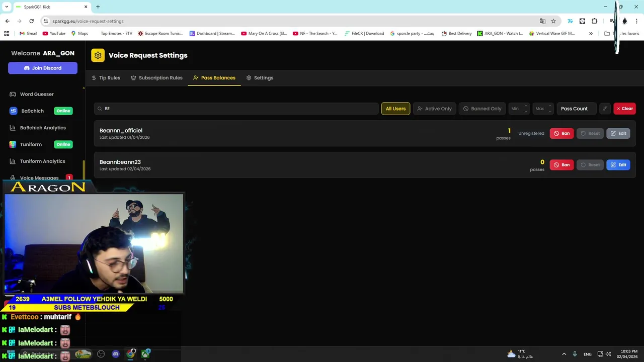Switch to the Subscription Rules tab

[156, 78]
